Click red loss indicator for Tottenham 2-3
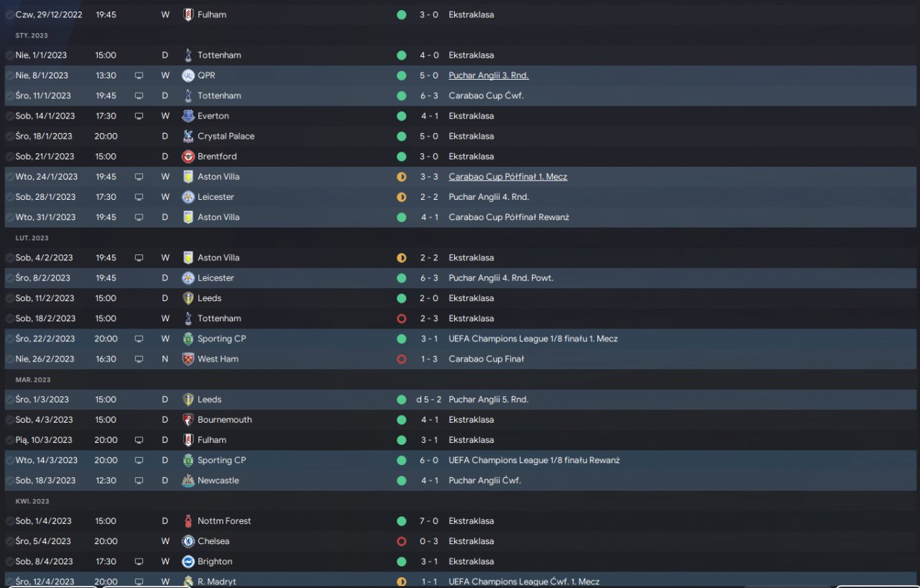This screenshot has width=920, height=588. [402, 318]
